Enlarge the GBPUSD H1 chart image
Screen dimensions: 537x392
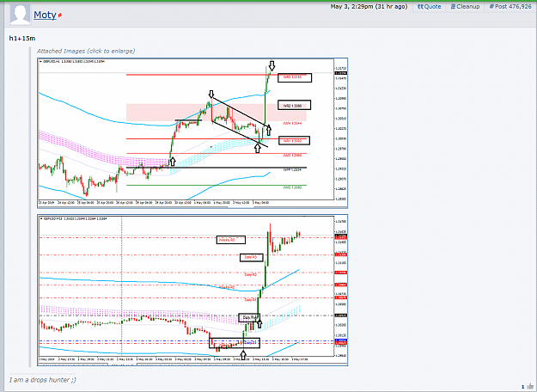pyautogui.click(x=192, y=133)
